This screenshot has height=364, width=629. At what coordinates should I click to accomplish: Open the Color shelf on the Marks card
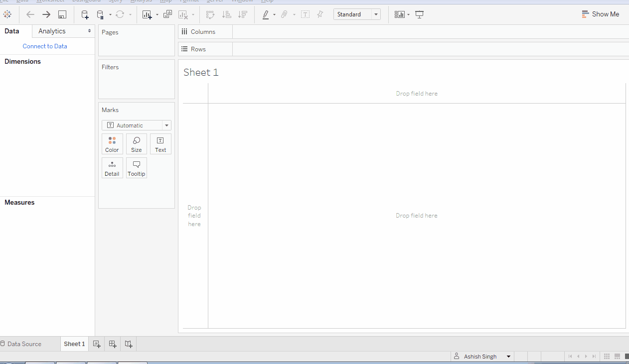pyautogui.click(x=112, y=144)
